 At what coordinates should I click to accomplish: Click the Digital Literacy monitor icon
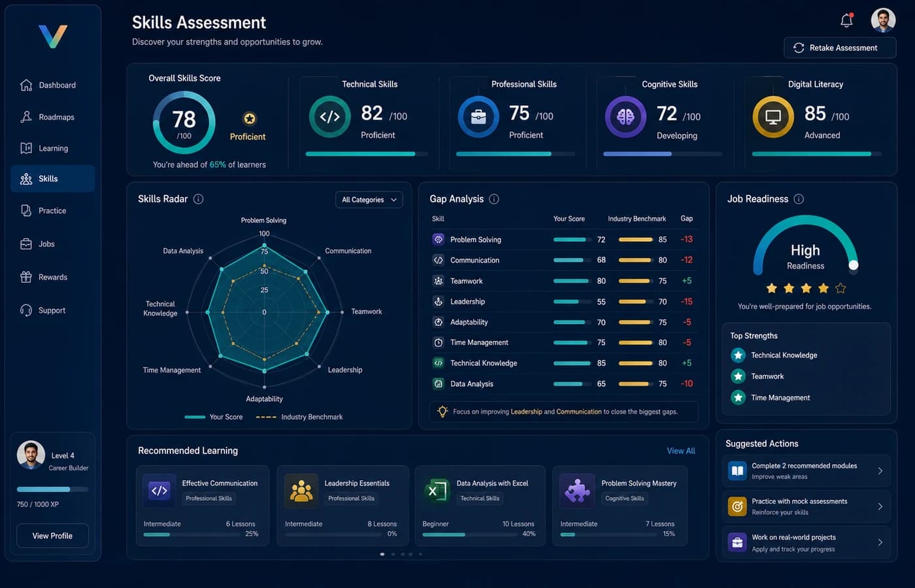[x=773, y=117]
